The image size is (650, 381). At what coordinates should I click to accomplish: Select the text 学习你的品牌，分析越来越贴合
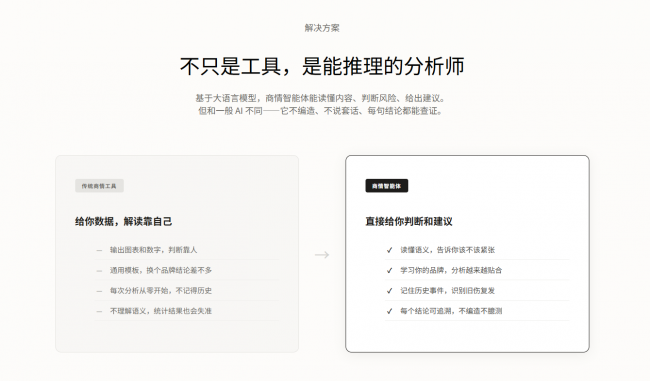click(x=451, y=270)
